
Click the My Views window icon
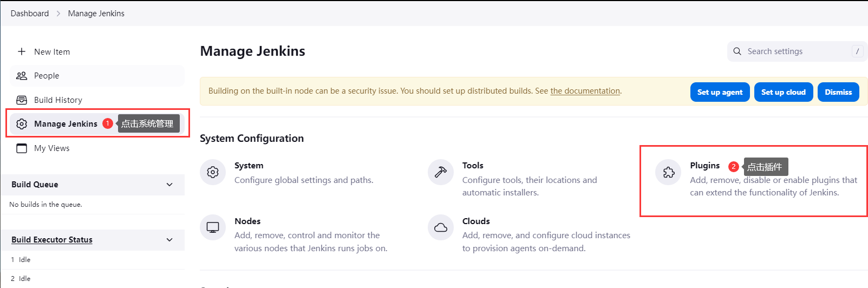(x=22, y=148)
